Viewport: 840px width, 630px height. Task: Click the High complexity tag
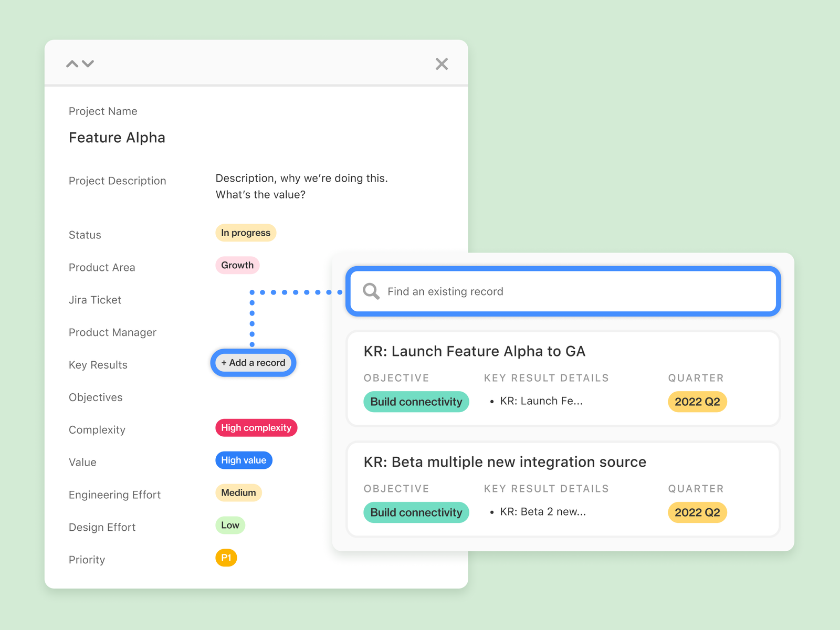point(256,428)
